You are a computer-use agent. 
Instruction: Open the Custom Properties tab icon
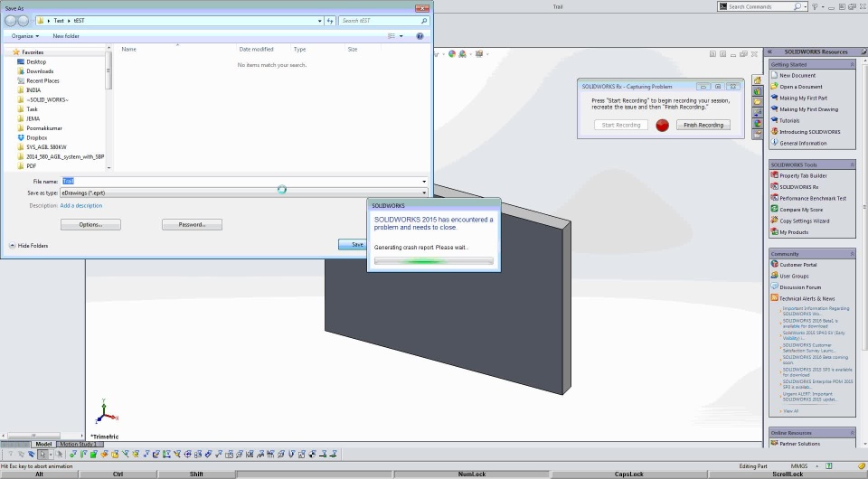pyautogui.click(x=757, y=135)
